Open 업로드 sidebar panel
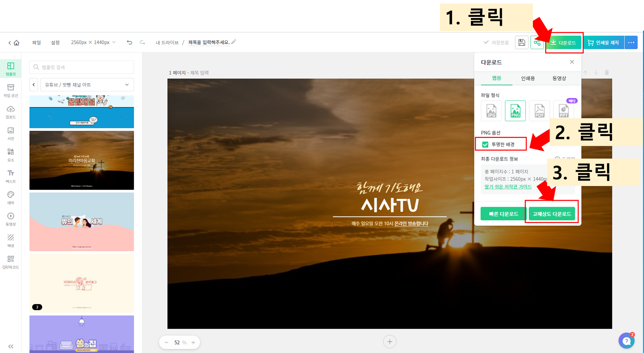The height and width of the screenshot is (353, 644). point(11,112)
